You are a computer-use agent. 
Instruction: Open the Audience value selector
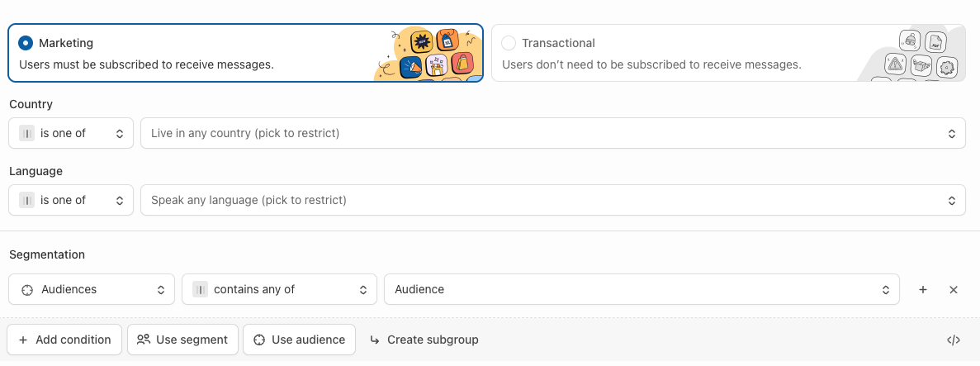point(641,289)
